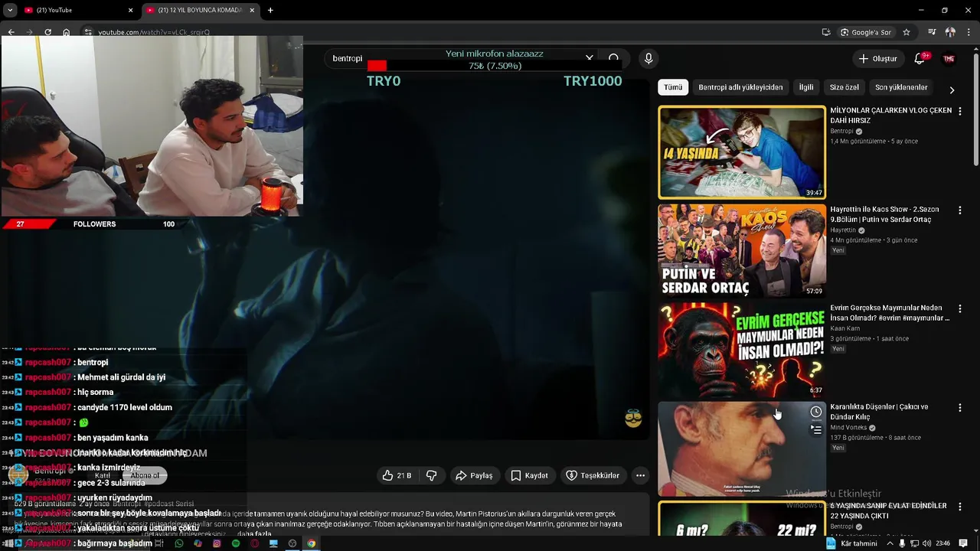
Task: Reload the current page
Action: point(47,32)
